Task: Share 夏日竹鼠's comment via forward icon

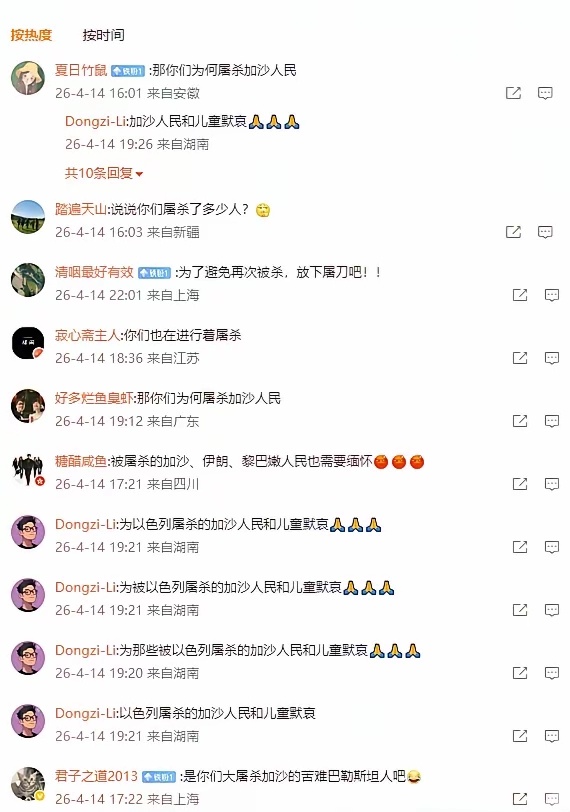Action: pyautogui.click(x=513, y=93)
